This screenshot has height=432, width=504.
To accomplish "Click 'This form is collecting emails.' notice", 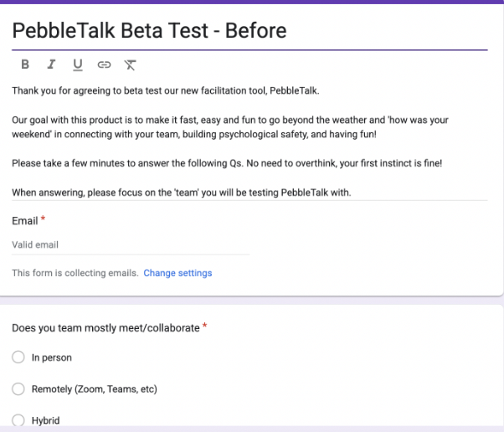I will (75, 273).
